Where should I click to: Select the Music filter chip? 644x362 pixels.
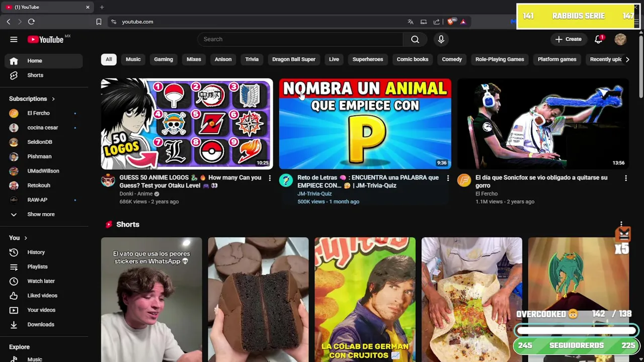point(133,59)
